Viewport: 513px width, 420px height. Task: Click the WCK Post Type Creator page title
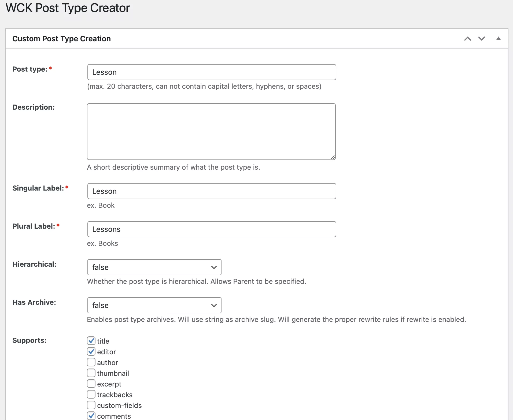click(x=68, y=8)
